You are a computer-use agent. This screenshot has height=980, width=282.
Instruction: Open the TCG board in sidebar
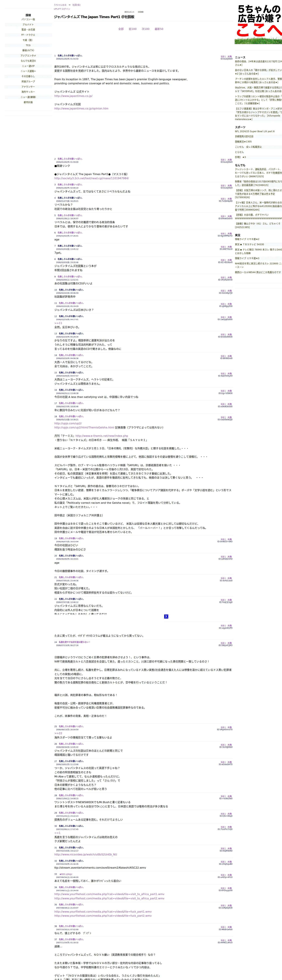coord(28,45)
